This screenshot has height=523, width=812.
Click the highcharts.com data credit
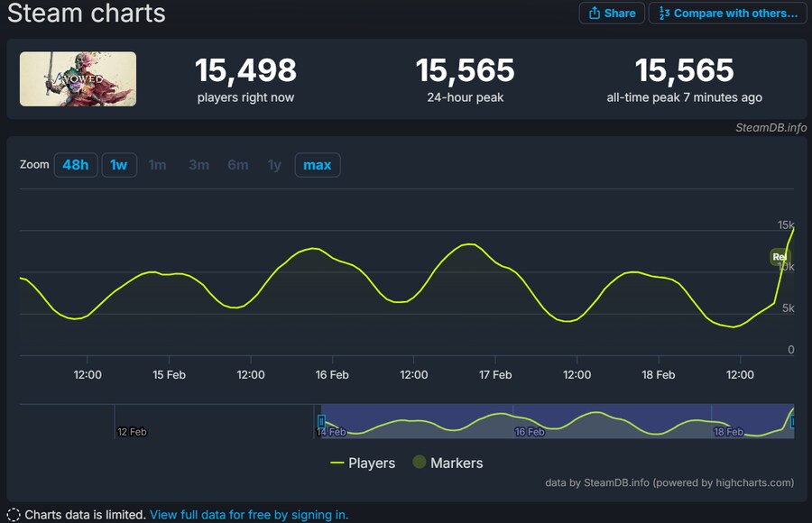pos(669,482)
